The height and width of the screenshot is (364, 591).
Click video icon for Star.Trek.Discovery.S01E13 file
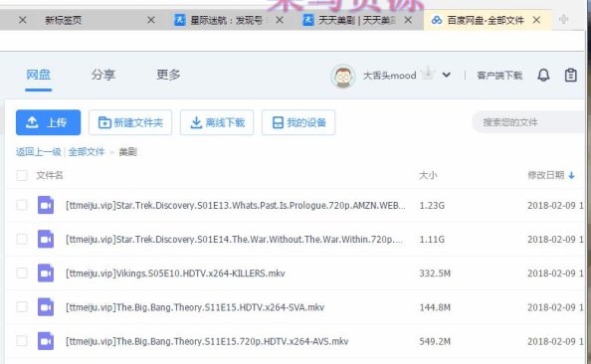pyautogui.click(x=46, y=205)
